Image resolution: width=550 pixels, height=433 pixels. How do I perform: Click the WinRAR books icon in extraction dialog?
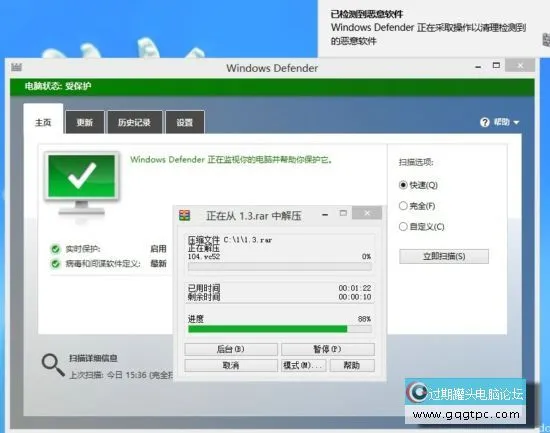tap(185, 215)
